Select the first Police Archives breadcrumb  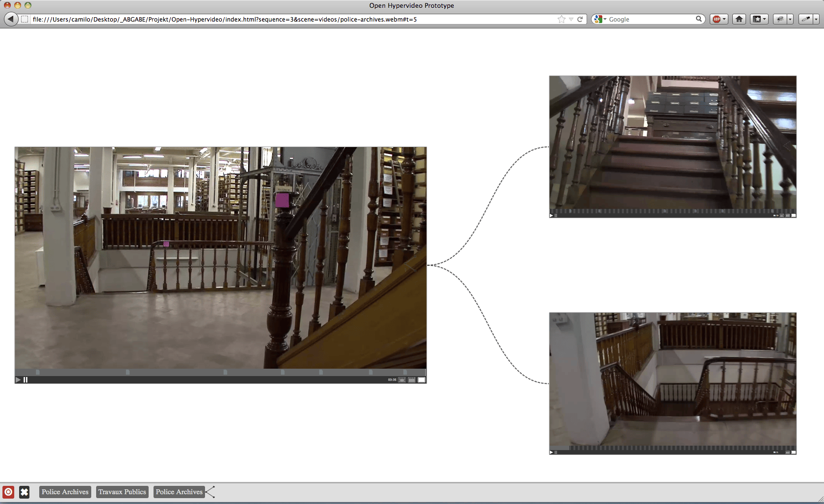click(x=65, y=492)
